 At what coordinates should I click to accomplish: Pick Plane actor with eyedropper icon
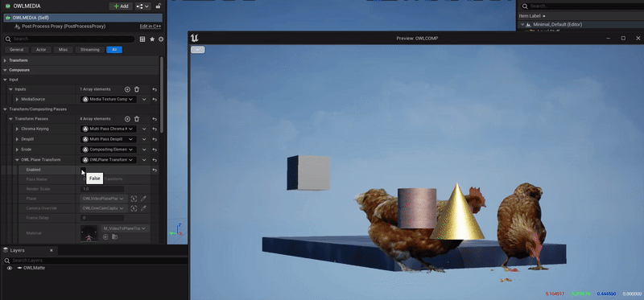(x=143, y=199)
